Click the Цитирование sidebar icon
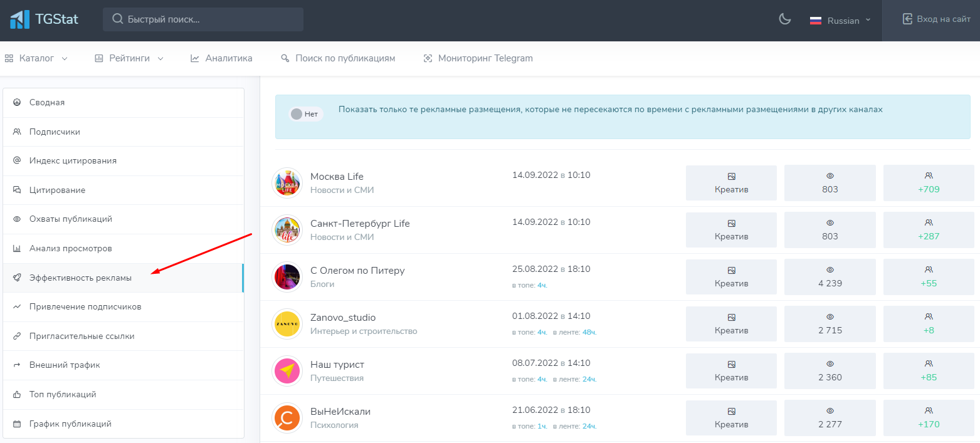This screenshot has height=443, width=980. pyautogui.click(x=17, y=190)
